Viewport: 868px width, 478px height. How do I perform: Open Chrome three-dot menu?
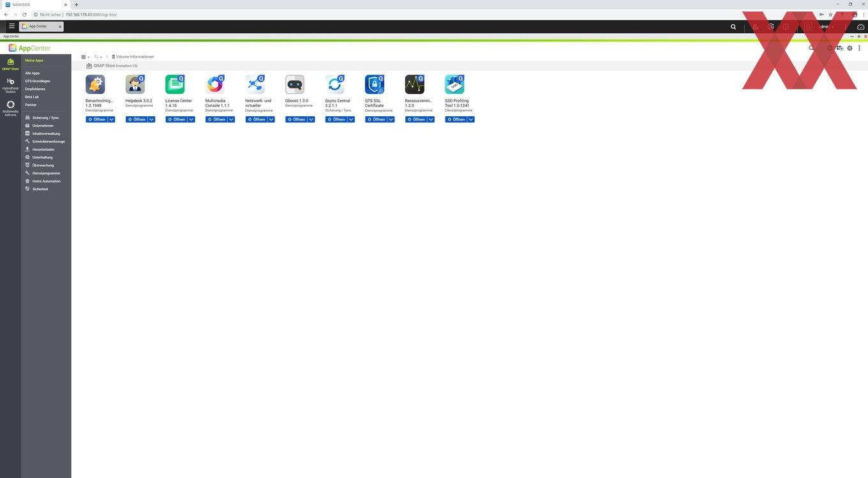(x=862, y=14)
